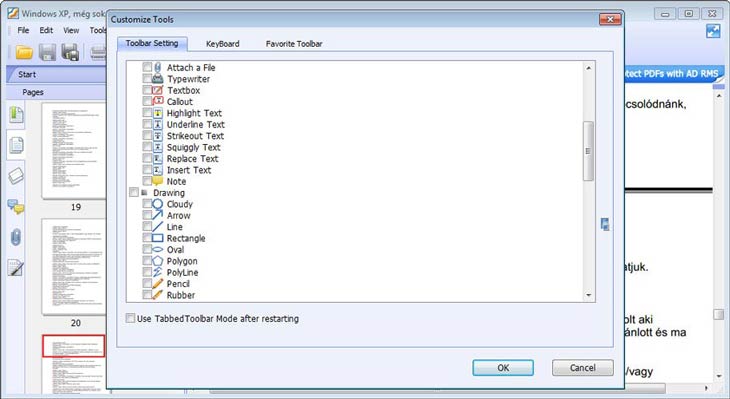The height and width of the screenshot is (399, 730).
Task: Click the Save As icon in main toolbar
Action: pyautogui.click(x=70, y=52)
